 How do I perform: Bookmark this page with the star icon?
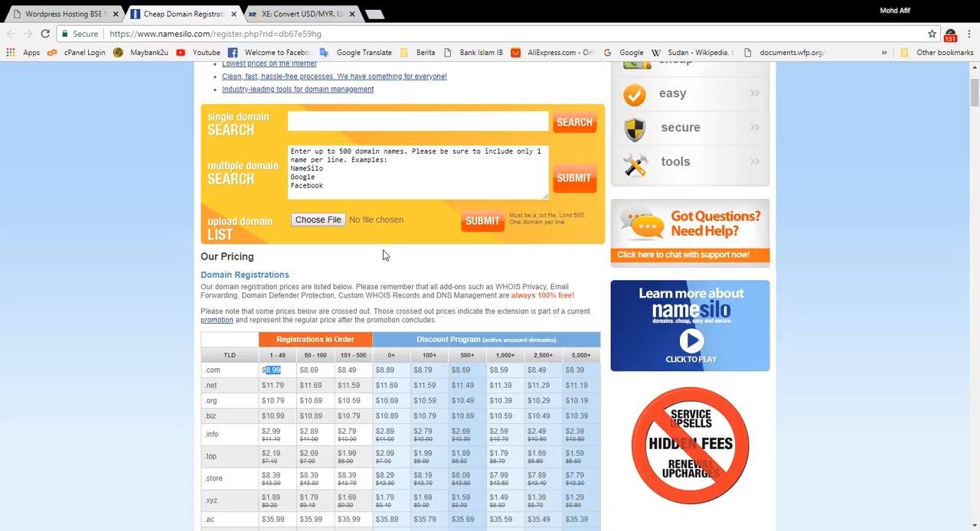click(x=932, y=34)
